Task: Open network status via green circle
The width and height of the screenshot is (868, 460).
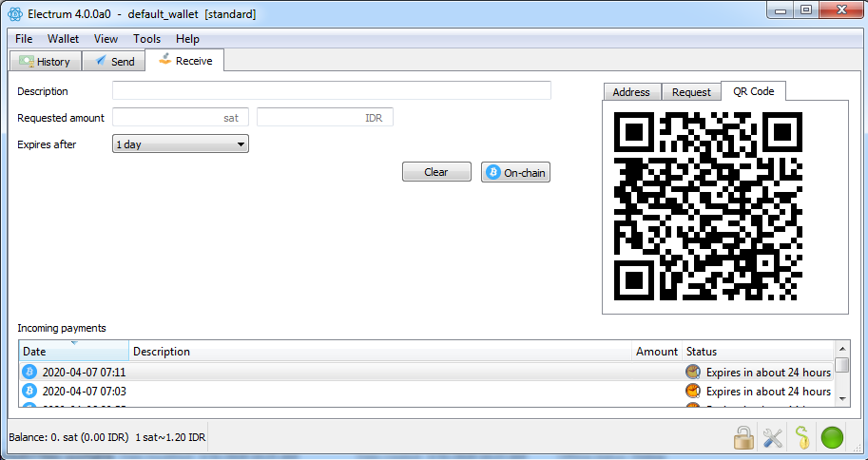Action: [832, 437]
